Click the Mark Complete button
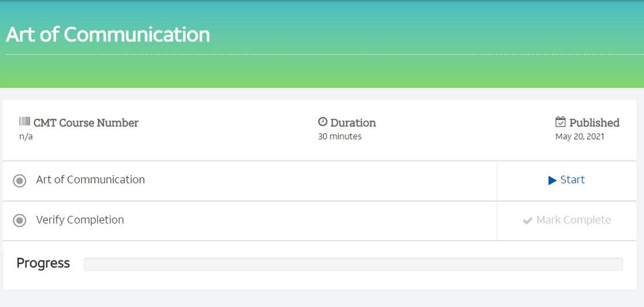Image resolution: width=644 pixels, height=307 pixels. point(573,220)
